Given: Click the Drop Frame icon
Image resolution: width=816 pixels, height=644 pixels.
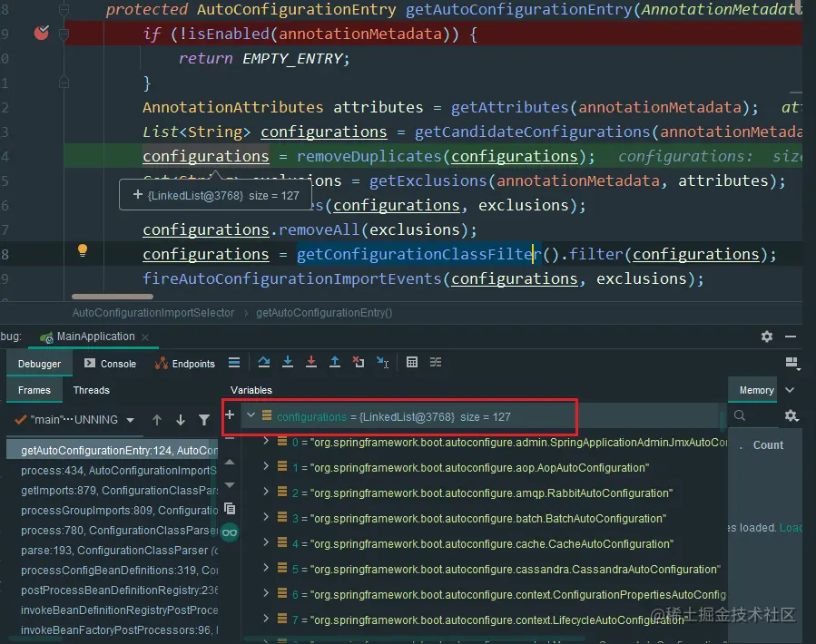Looking at the screenshot, I should [359, 363].
